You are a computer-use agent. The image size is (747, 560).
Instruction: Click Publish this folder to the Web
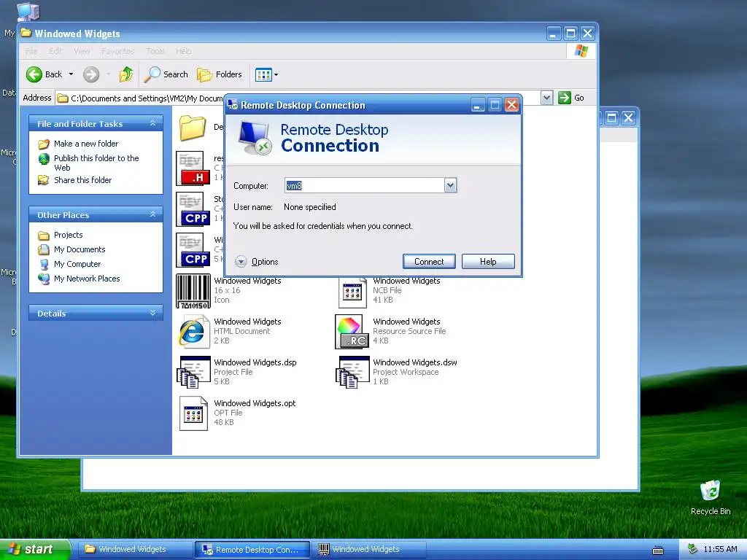coord(96,163)
